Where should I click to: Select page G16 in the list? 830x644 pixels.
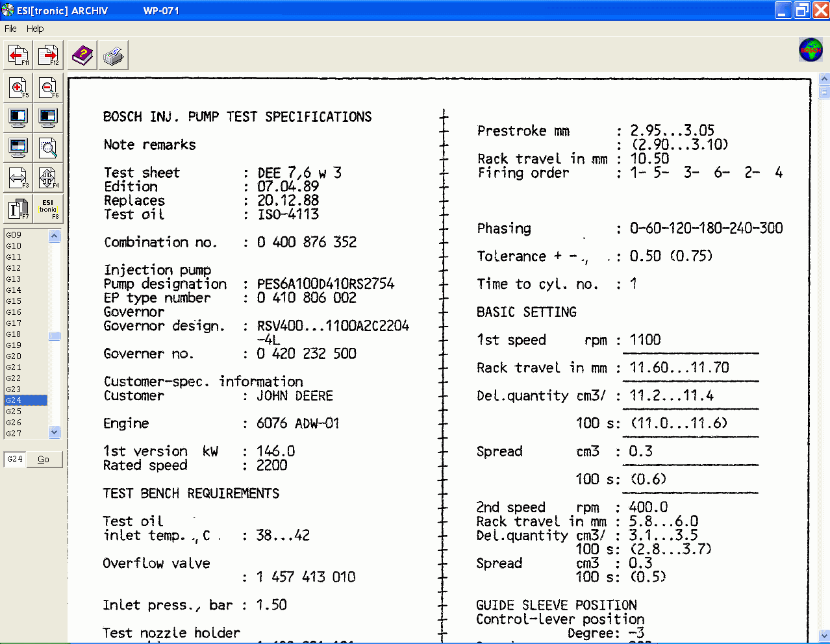[26, 312]
